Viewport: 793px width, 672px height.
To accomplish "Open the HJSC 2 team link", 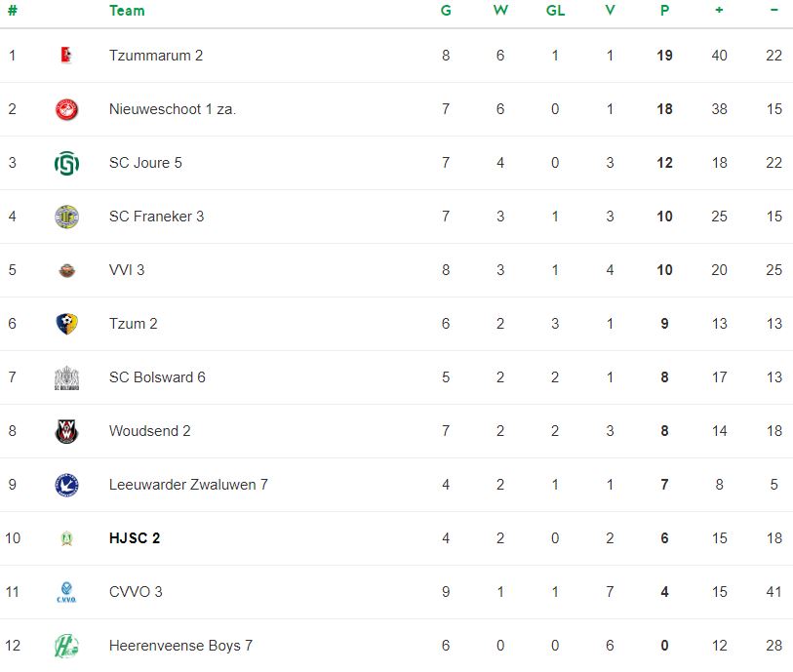I will point(135,538).
